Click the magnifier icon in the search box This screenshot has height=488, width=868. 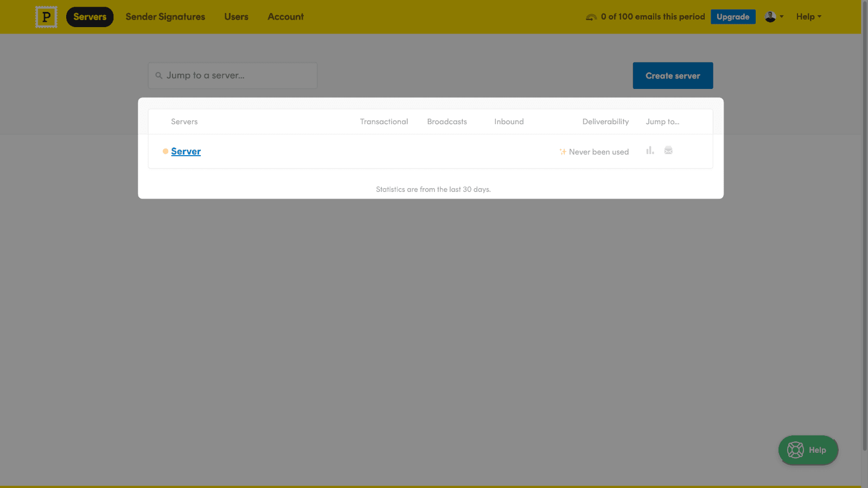159,76
